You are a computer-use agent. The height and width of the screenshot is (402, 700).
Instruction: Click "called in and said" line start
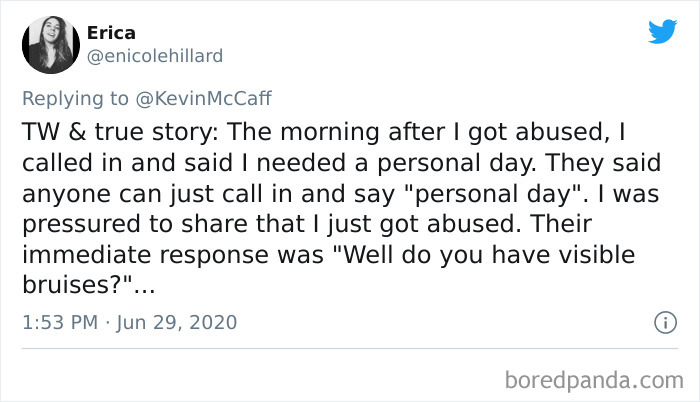128,163
